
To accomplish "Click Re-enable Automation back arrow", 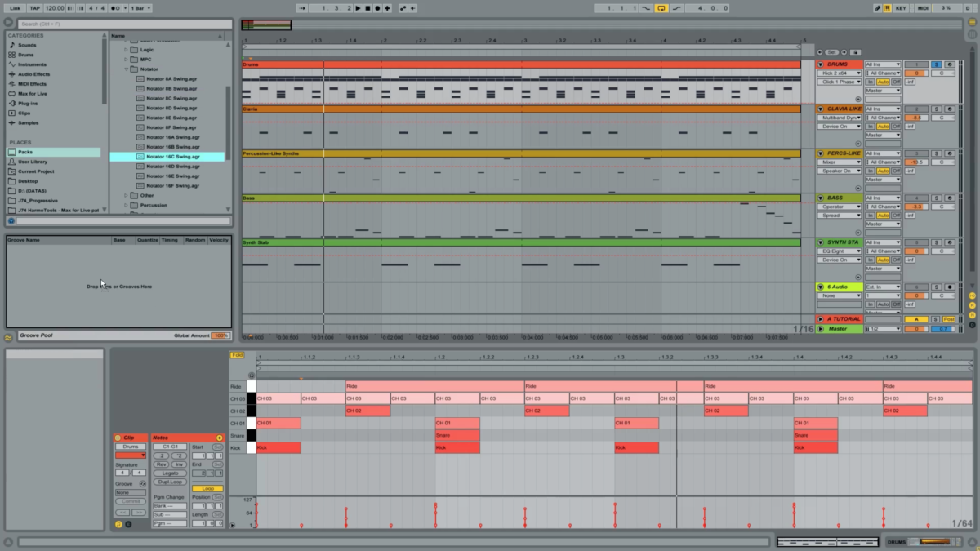I will [412, 7].
